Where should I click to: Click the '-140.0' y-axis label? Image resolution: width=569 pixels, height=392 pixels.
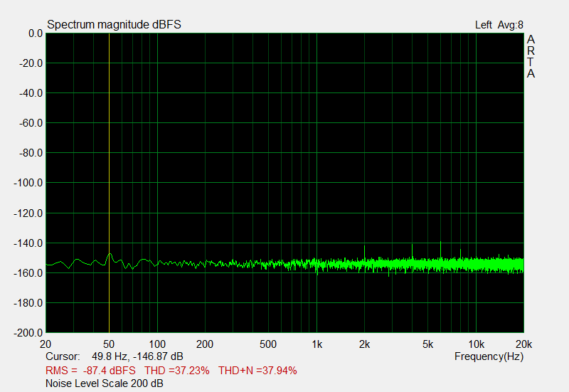point(28,243)
